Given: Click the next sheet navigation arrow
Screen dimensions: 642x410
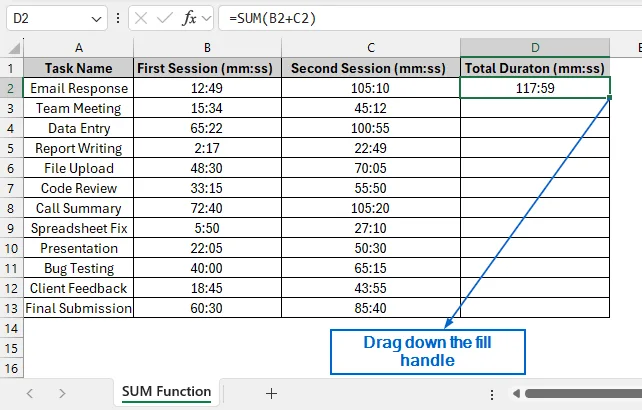Looking at the screenshot, I should click(x=62, y=394).
